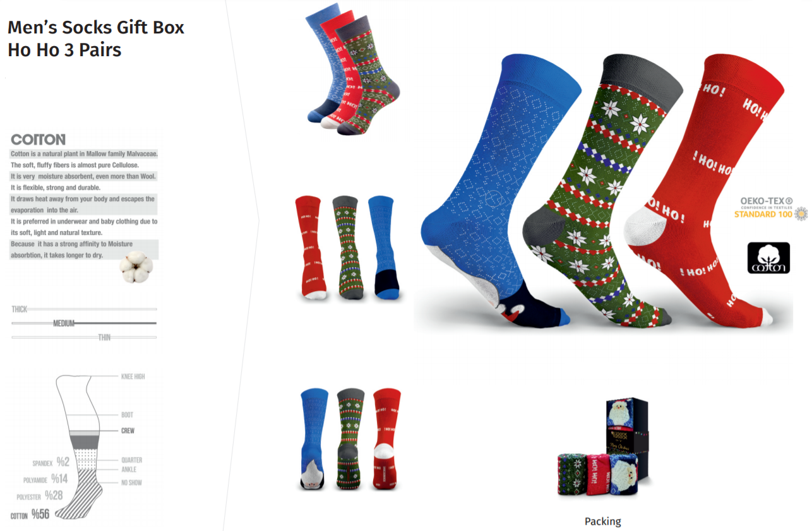Click the Packing caption text

tap(603, 522)
